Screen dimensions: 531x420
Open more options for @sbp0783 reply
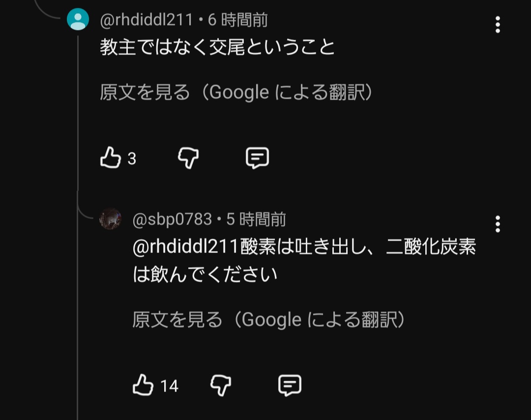tap(498, 224)
